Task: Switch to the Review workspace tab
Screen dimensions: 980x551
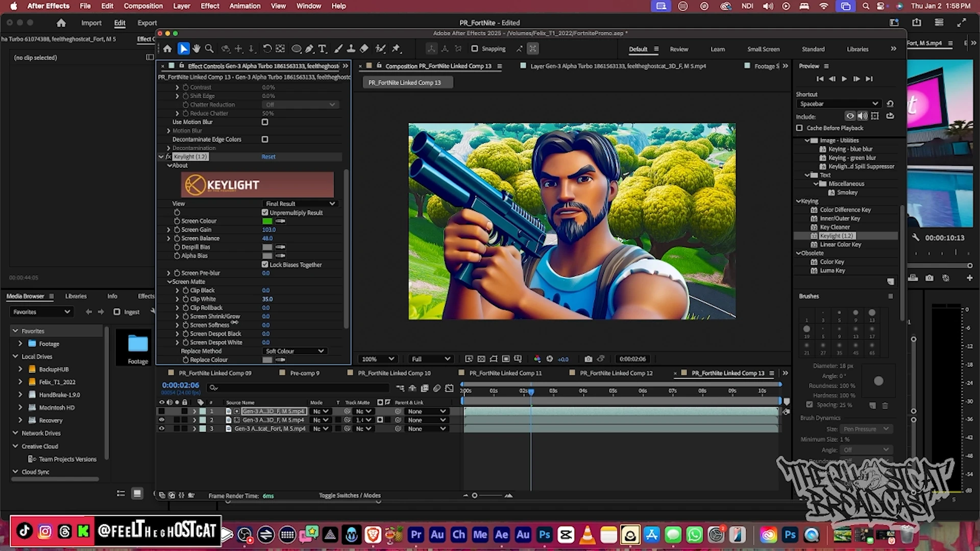Action: point(679,49)
